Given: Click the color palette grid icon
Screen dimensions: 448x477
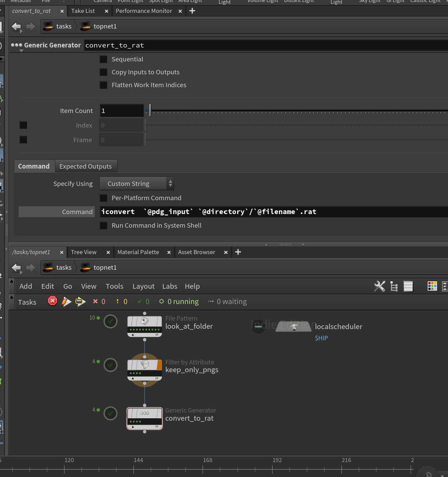Looking at the screenshot, I should pos(432,286).
